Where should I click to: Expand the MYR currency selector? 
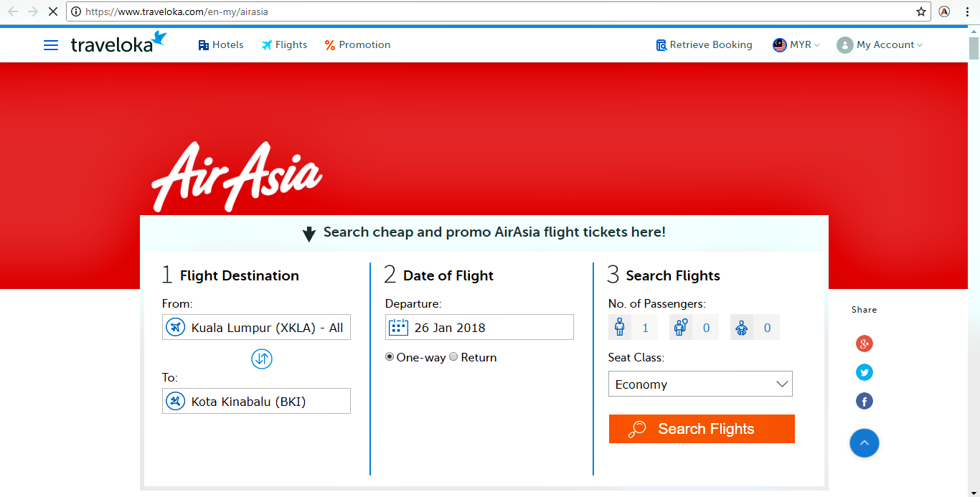tap(796, 44)
